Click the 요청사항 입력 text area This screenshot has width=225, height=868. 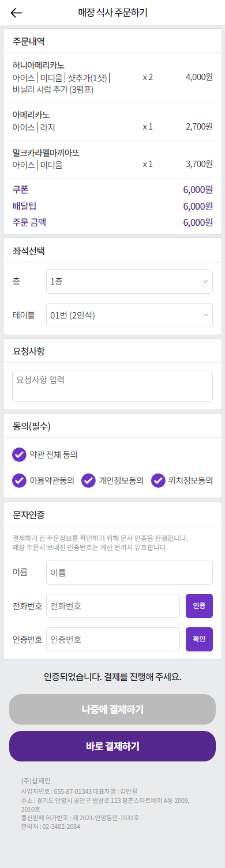[x=112, y=386]
